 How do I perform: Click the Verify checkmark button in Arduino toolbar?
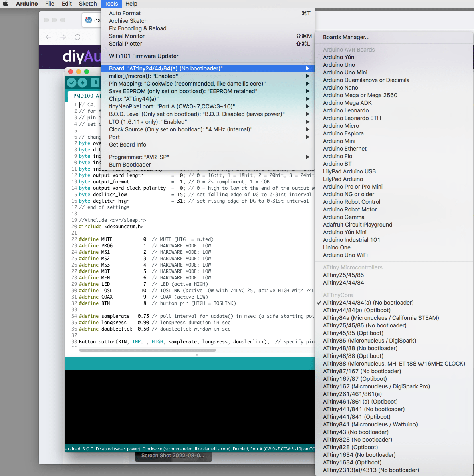click(71, 82)
